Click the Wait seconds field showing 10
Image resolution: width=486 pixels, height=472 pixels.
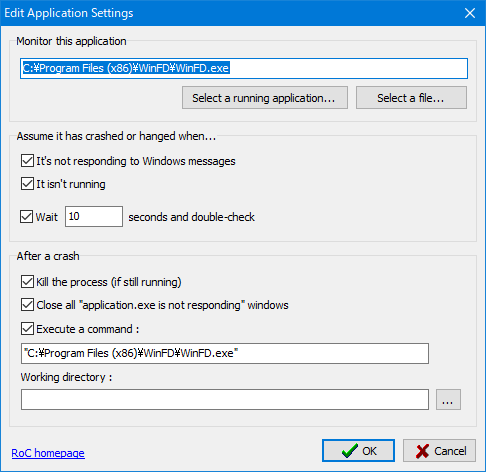coord(94,216)
